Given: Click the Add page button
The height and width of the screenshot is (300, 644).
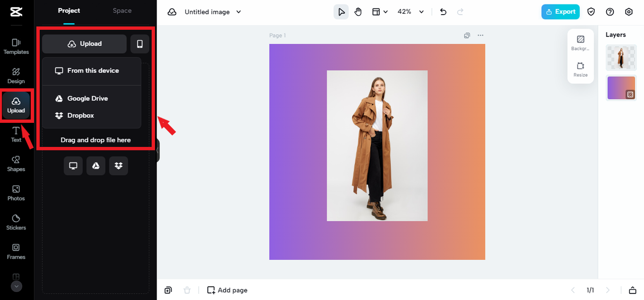Looking at the screenshot, I should tap(227, 290).
